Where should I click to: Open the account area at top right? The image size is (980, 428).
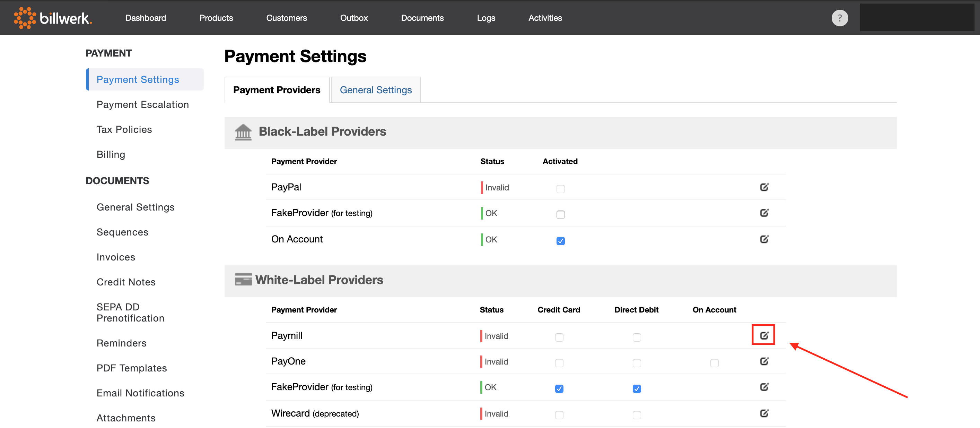click(x=917, y=18)
